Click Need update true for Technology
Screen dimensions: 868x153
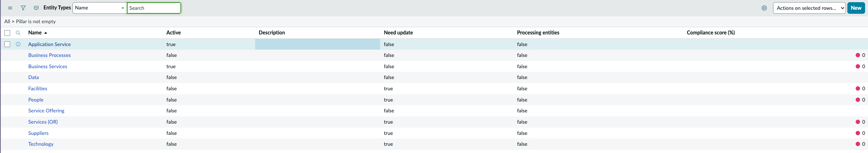[x=389, y=144]
